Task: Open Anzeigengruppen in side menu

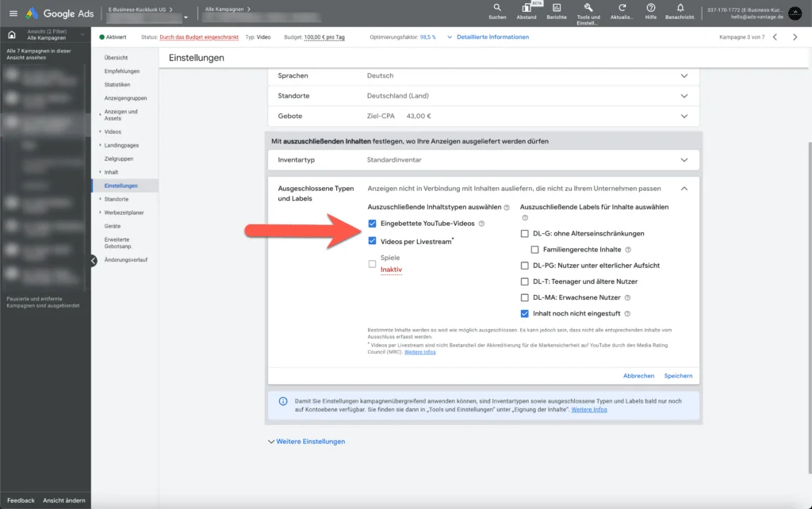Action: [125, 98]
